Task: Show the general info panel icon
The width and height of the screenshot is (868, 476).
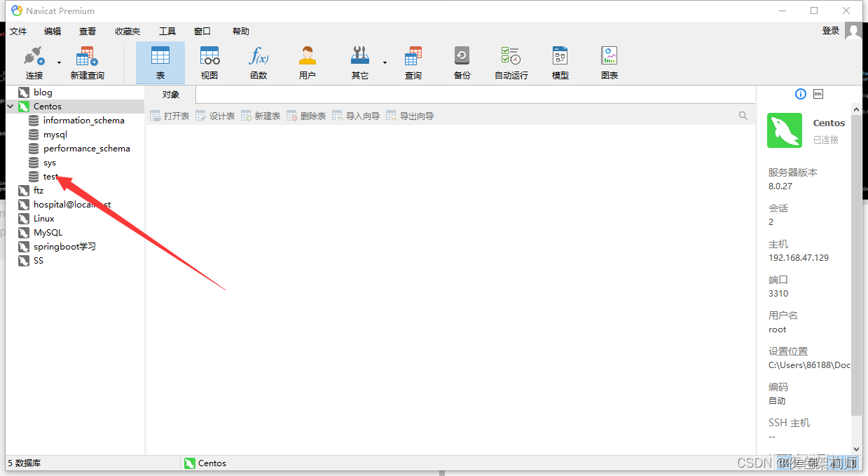Action: (801, 94)
